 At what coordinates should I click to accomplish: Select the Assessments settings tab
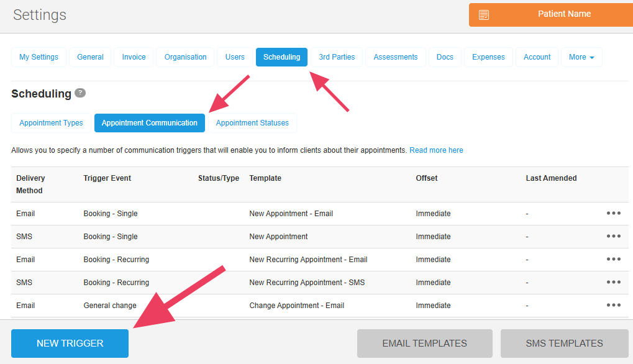tap(395, 57)
